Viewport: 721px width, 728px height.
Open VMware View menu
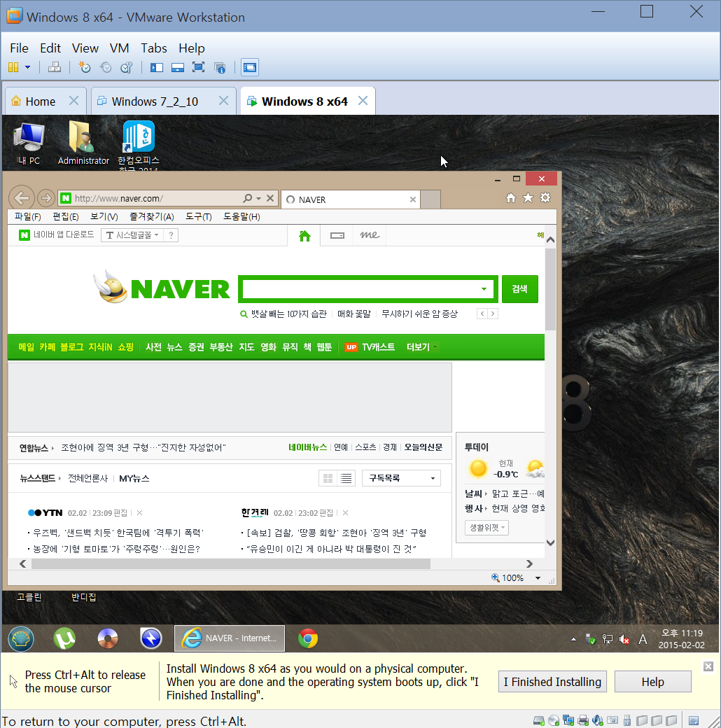[85, 48]
